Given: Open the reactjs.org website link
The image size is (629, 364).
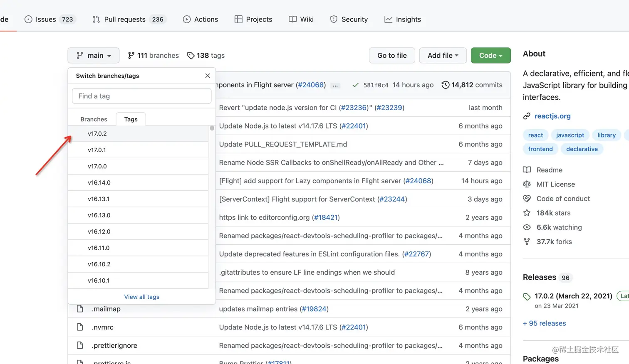Looking at the screenshot, I should tap(552, 116).
